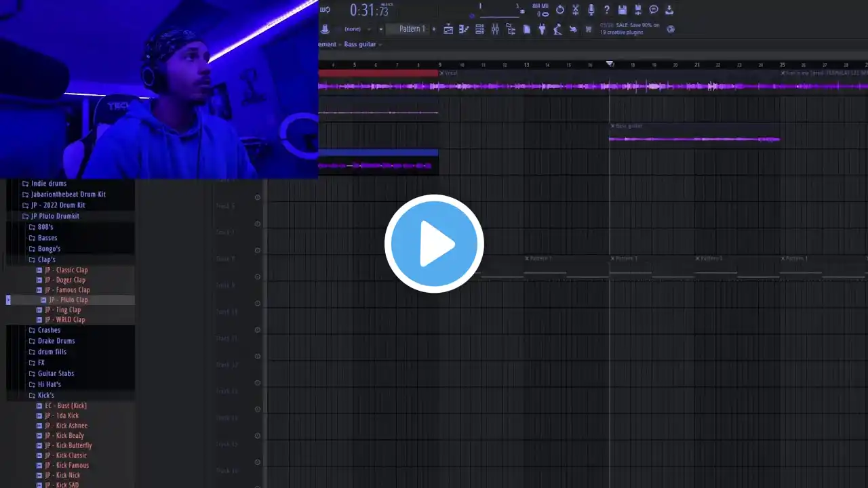
Task: Open the Channel rack icon
Action: tap(479, 29)
